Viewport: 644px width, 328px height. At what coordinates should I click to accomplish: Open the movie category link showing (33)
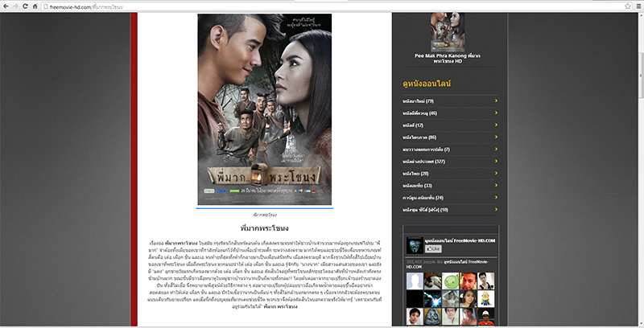[417, 186]
